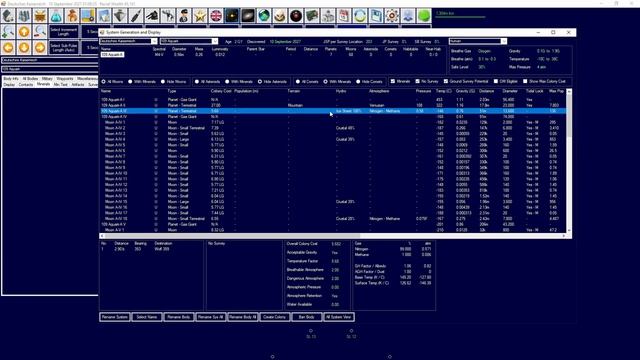This screenshot has width=640, height=360.
Task: Switch to the Minerals tab
Action: (43, 84)
